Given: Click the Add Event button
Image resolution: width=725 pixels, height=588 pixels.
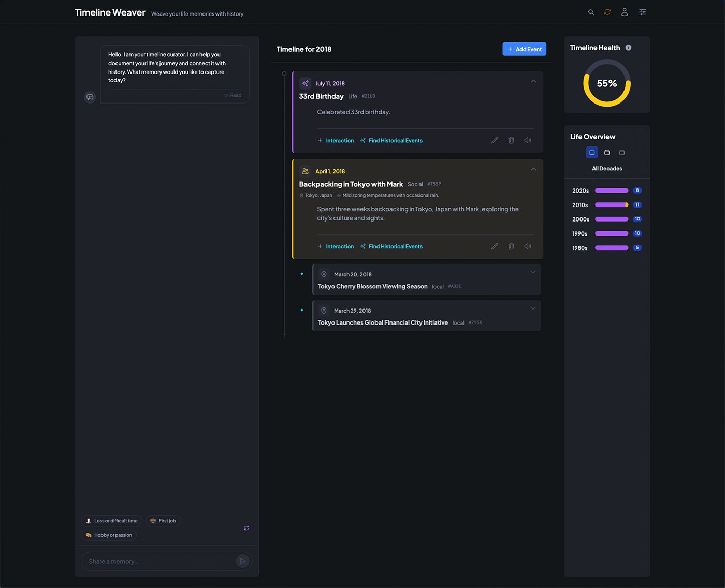Looking at the screenshot, I should (x=524, y=49).
